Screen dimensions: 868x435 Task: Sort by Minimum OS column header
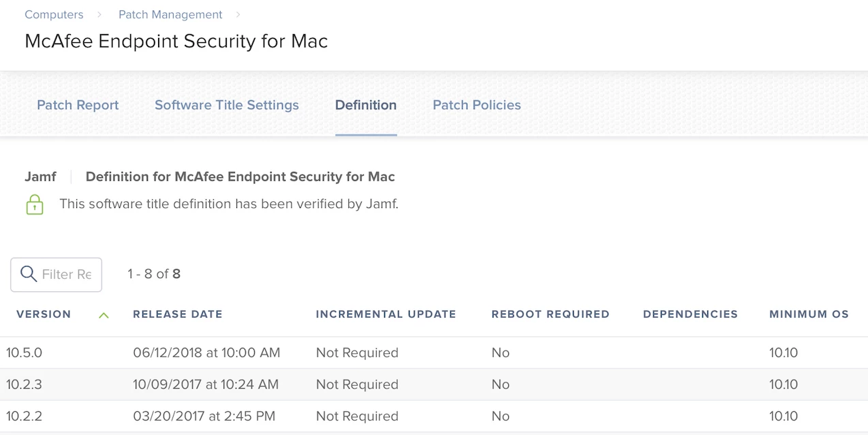coord(809,314)
